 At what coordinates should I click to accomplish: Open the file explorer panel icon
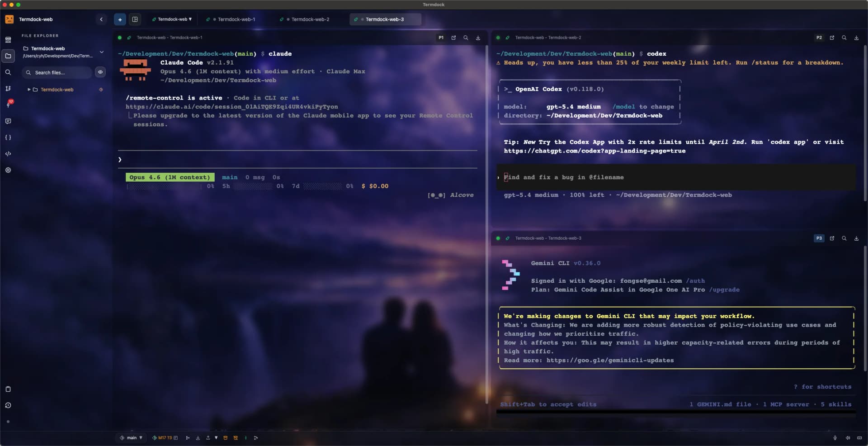[x=8, y=56]
